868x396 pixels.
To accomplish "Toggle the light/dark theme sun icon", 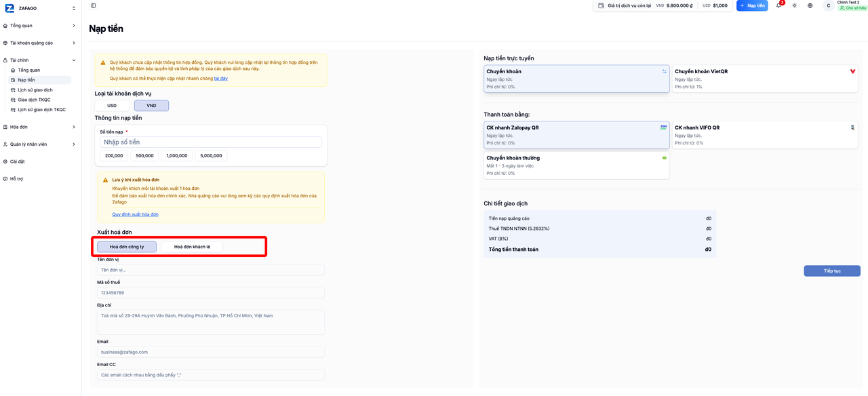I will pos(795,5).
